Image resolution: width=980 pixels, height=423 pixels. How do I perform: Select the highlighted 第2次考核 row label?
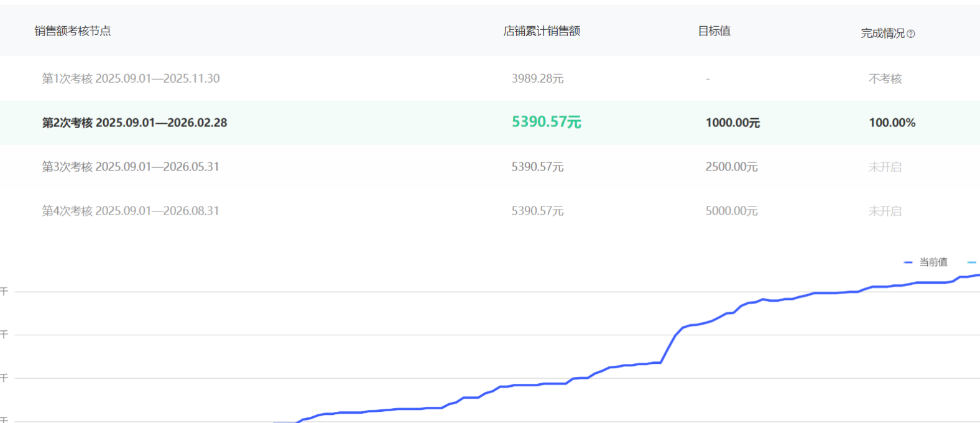[x=134, y=123]
